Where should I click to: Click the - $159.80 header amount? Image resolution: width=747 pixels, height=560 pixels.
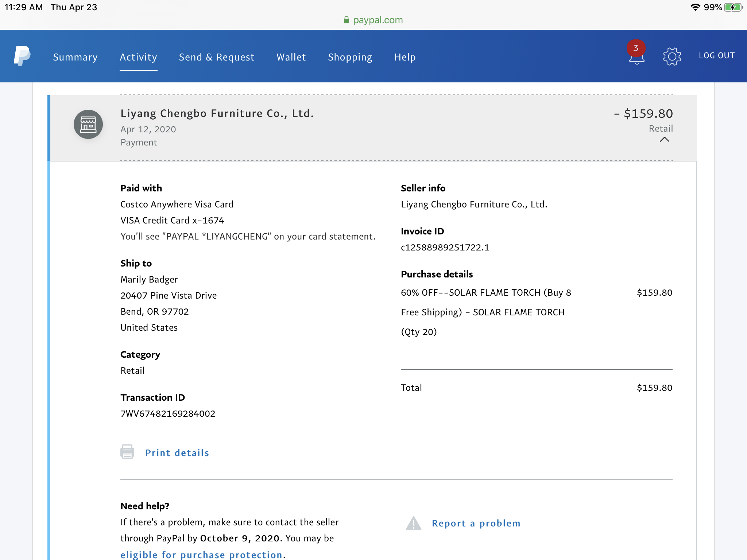pos(643,113)
